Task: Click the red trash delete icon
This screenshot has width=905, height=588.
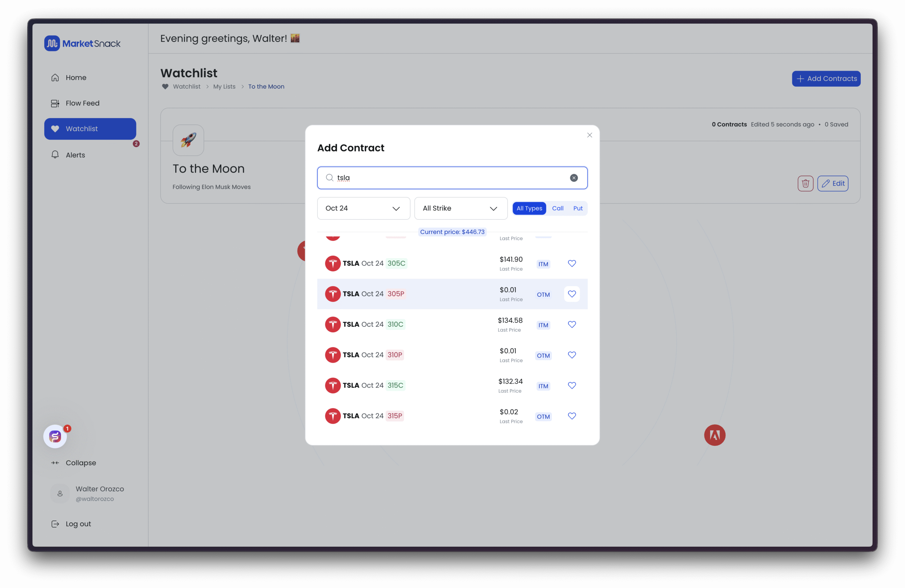Action: click(805, 183)
